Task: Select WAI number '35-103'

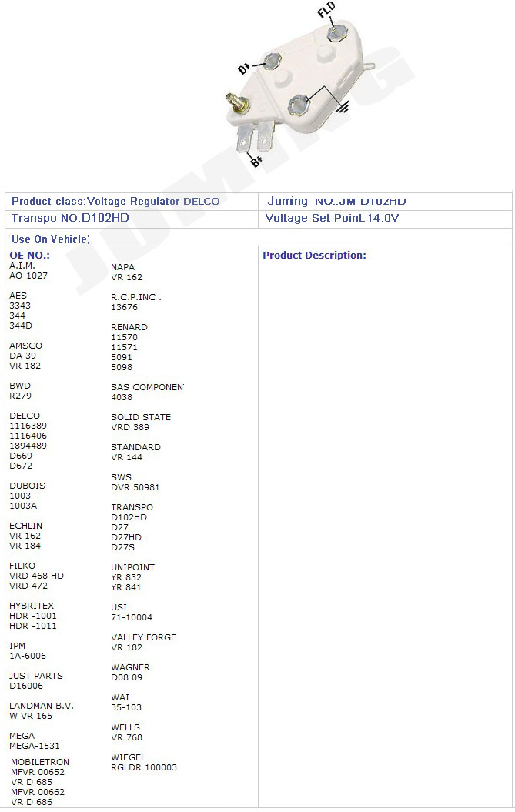Action: [x=126, y=707]
